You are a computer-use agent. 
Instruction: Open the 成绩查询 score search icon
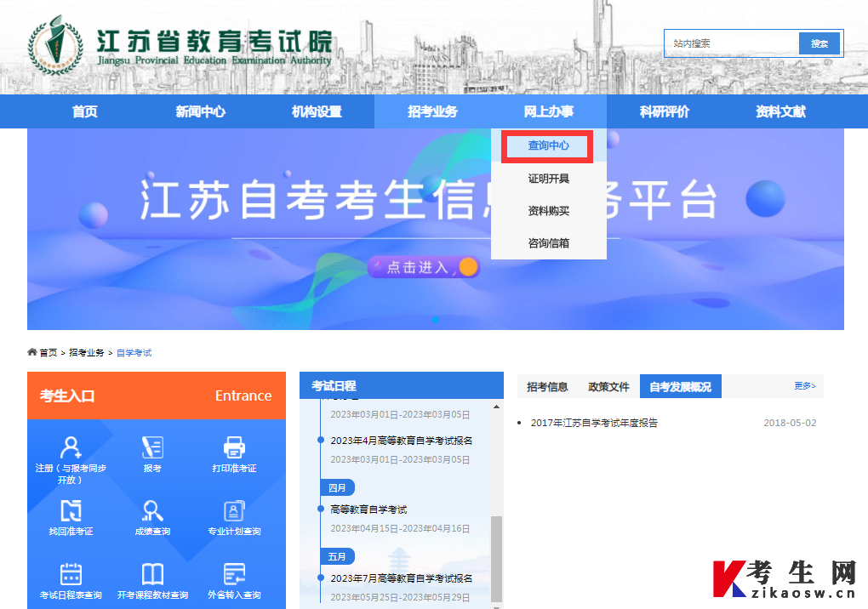coord(152,510)
